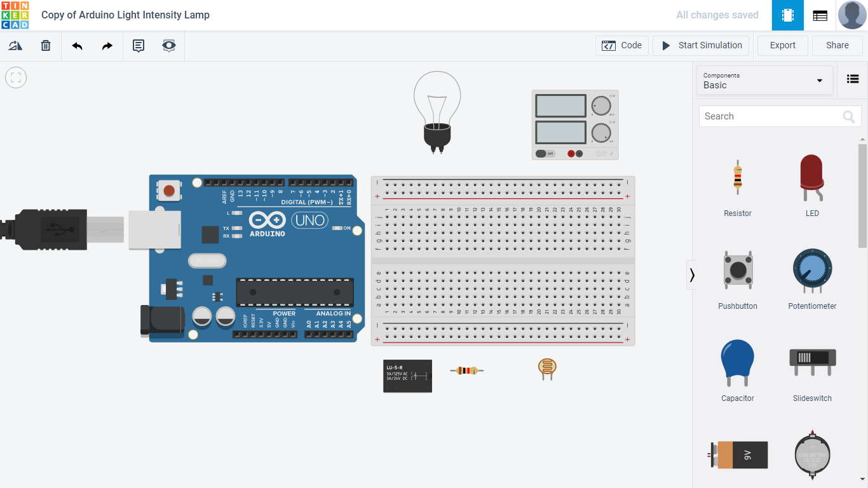Select the 9V battery component
This screenshot has height=488, width=868.
[x=738, y=455]
